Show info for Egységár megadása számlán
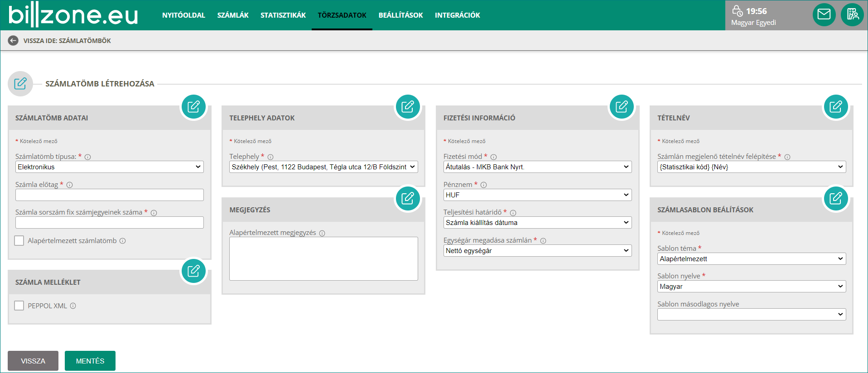Viewport: 868px width, 373px height. [543, 241]
